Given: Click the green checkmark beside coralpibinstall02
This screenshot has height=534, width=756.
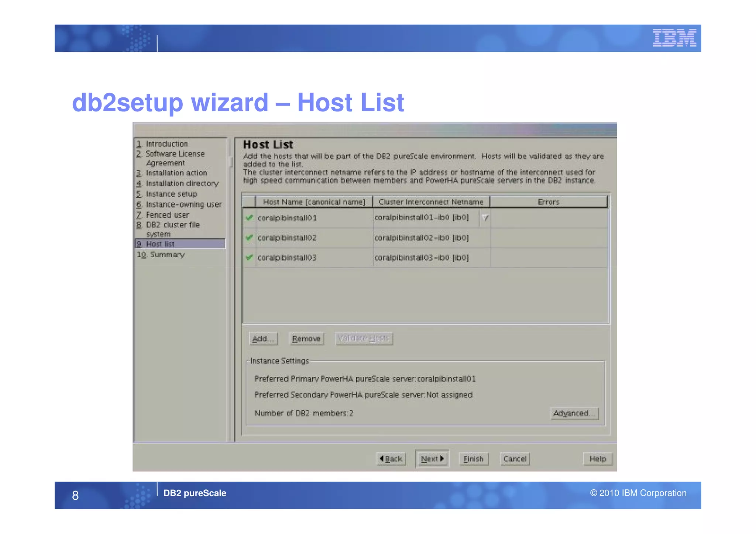Looking at the screenshot, I should coord(249,238).
